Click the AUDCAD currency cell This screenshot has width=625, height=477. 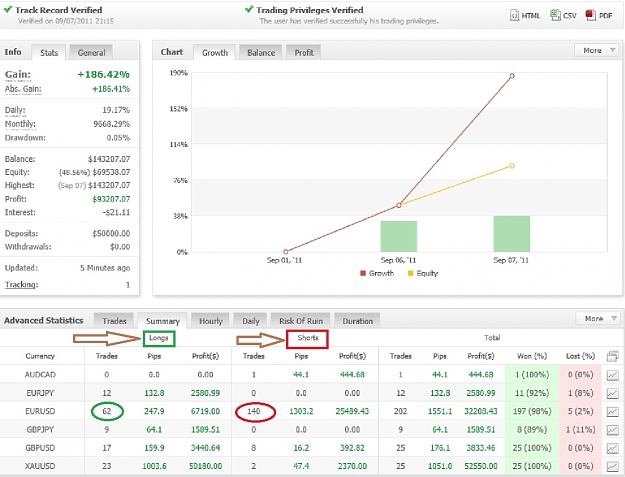coord(40,375)
